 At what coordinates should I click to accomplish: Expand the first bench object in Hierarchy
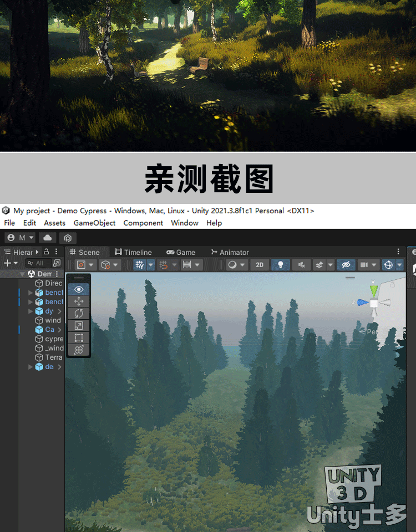click(x=31, y=293)
